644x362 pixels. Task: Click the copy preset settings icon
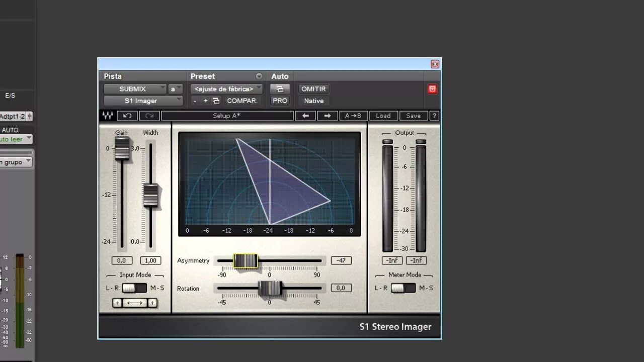coord(216,101)
